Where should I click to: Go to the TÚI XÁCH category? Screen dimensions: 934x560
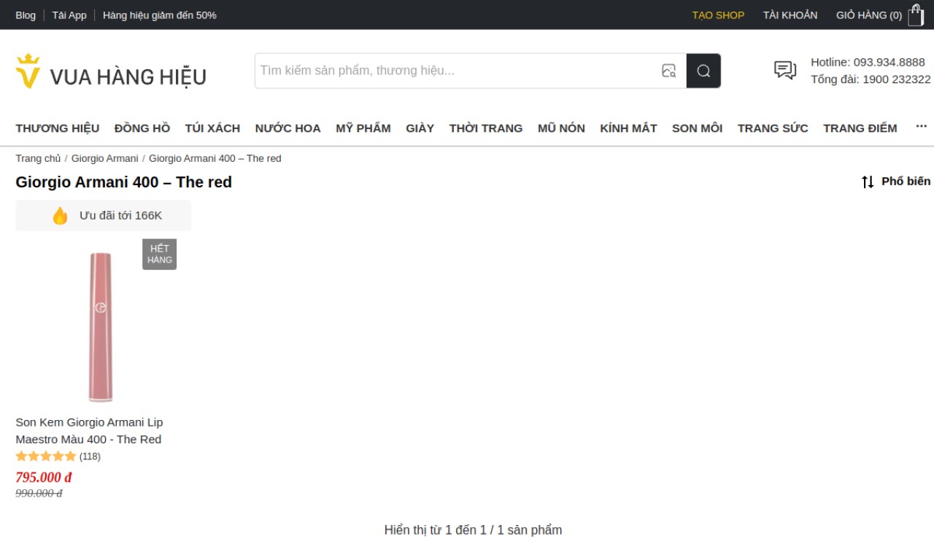[x=212, y=128]
